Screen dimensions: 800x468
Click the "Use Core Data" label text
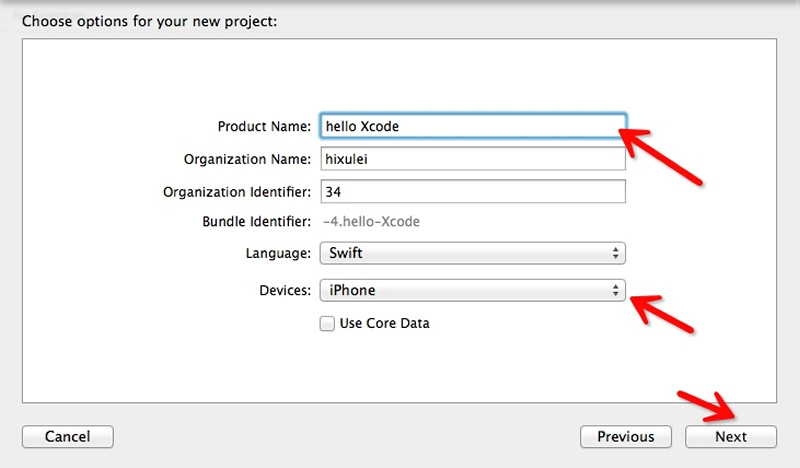(385, 323)
